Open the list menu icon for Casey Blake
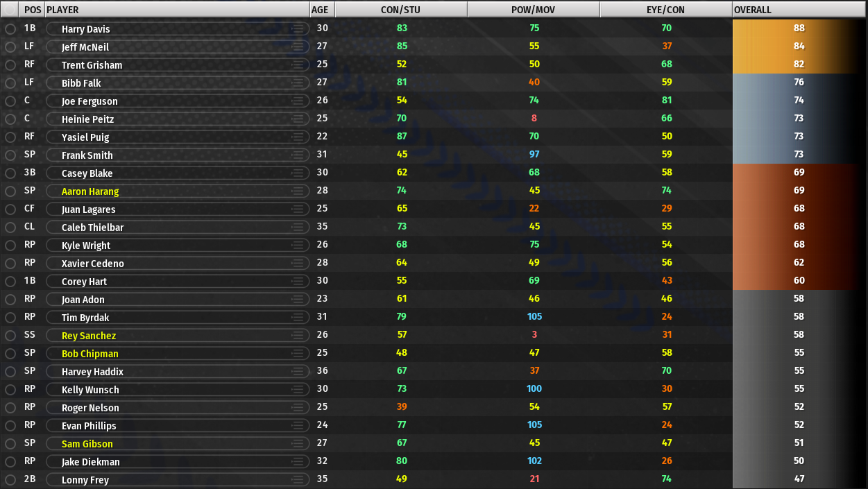This screenshot has height=489, width=868. pyautogui.click(x=298, y=173)
